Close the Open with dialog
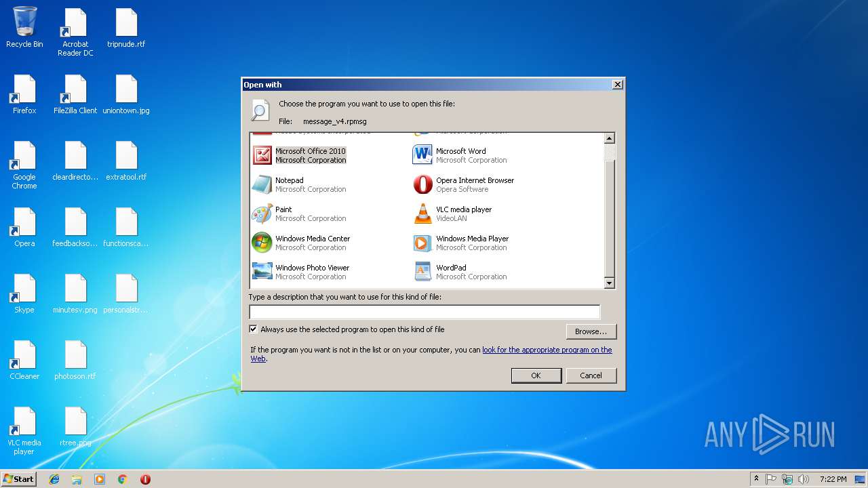 pos(617,85)
